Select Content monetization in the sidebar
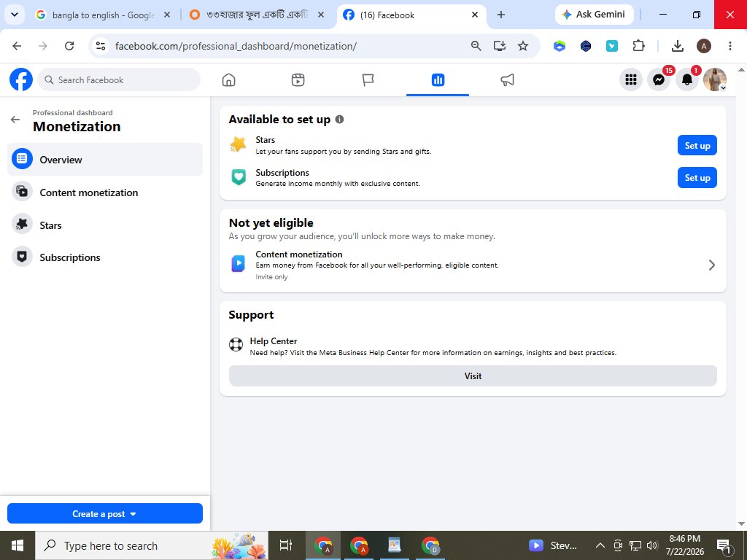This screenshot has width=747, height=560. pos(105,192)
